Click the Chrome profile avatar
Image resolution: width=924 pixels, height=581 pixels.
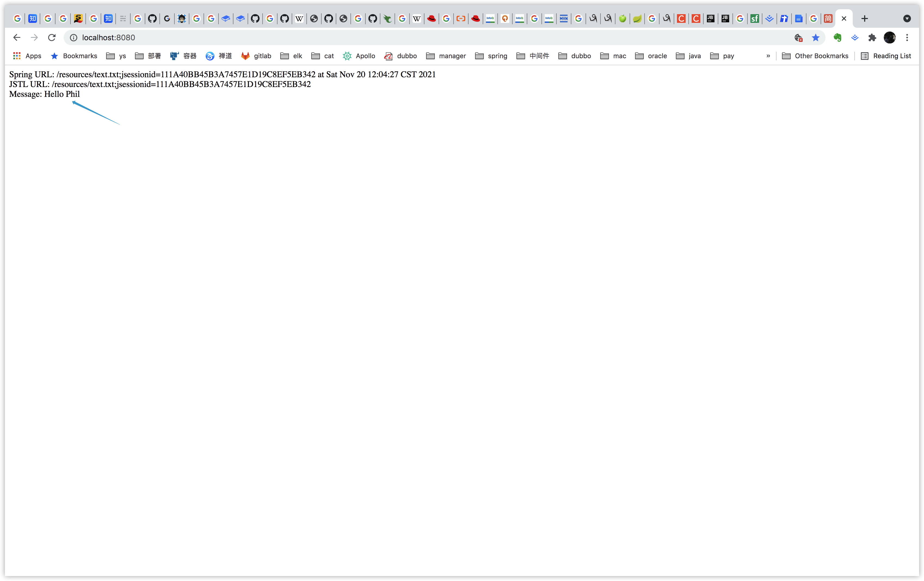point(889,37)
